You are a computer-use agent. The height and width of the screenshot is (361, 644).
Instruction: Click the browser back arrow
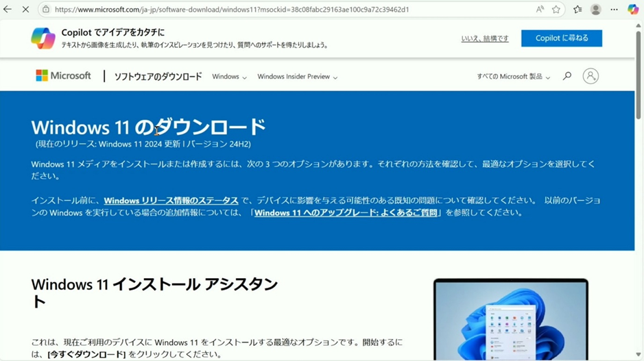click(8, 10)
